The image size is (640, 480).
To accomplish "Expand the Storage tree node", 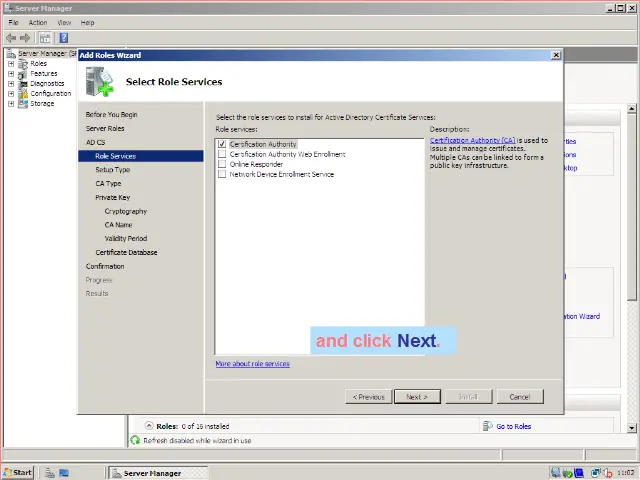I will tap(11, 104).
